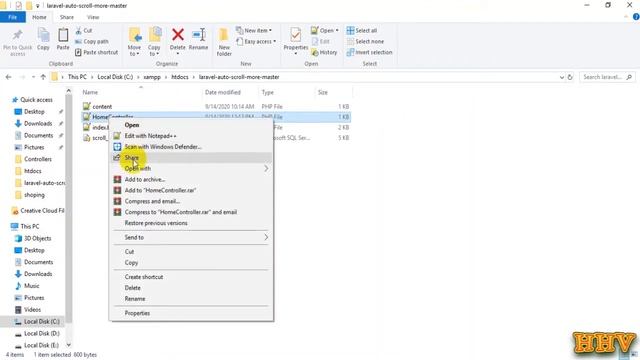Click the Edit ribbon button

[321, 42]
